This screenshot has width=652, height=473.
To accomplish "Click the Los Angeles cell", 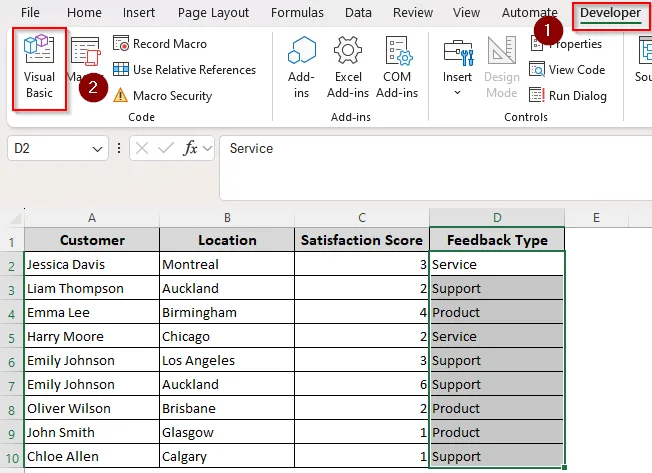I will point(227,360).
